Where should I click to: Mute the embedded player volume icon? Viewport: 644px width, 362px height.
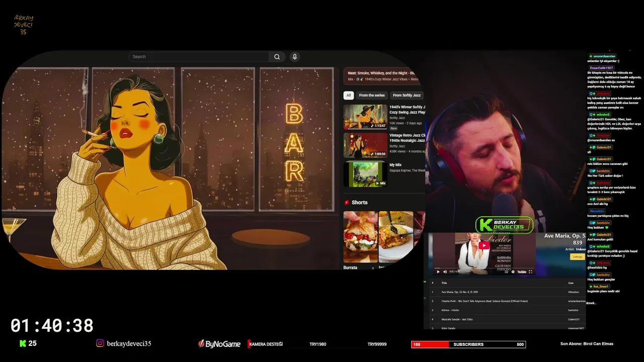click(445, 271)
